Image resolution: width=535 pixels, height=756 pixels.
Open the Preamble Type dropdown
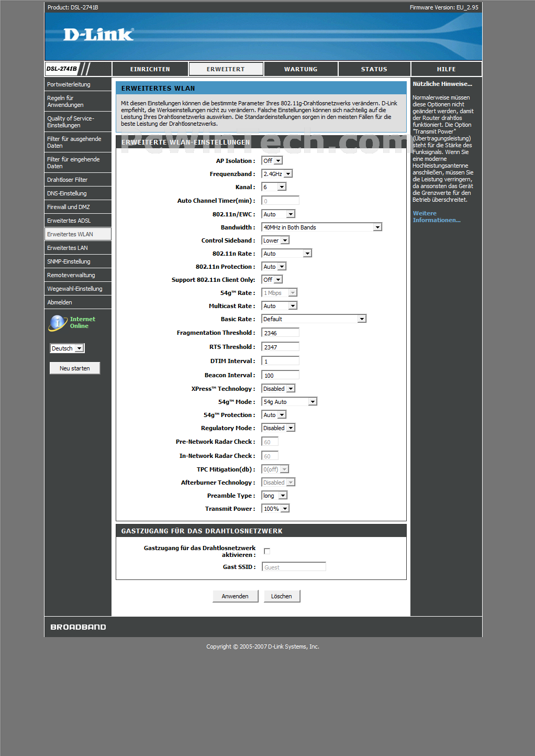[x=274, y=496]
